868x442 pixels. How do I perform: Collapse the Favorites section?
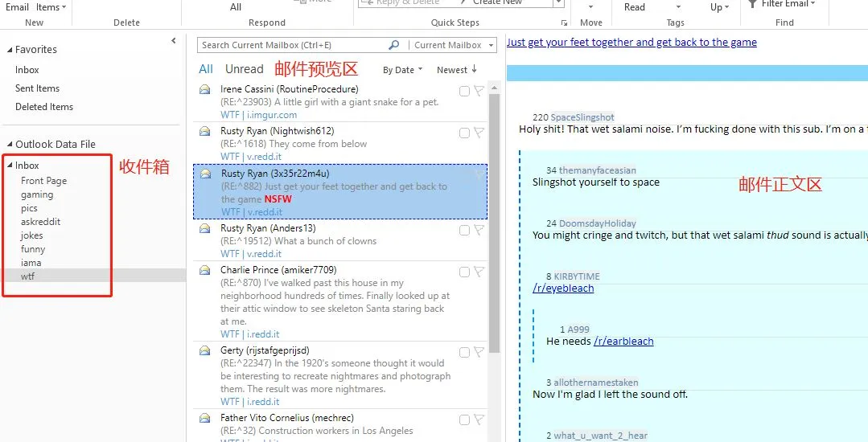click(x=10, y=50)
